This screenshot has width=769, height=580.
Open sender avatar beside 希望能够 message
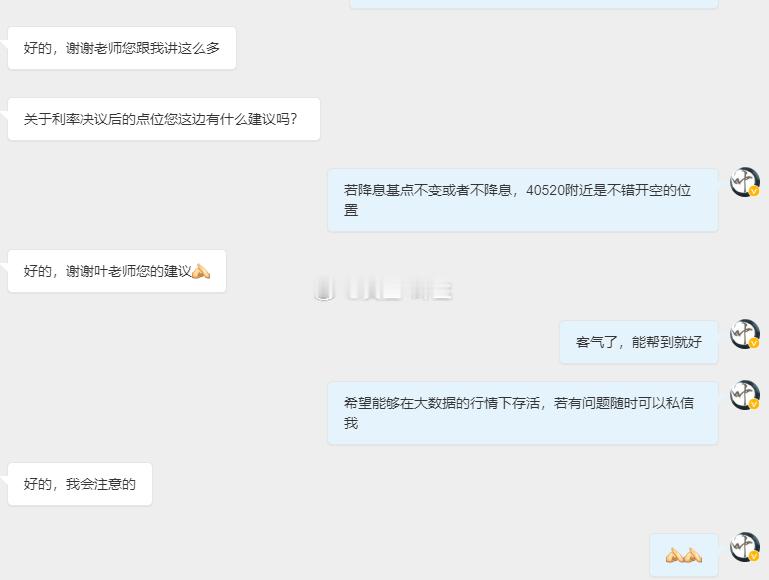[744, 395]
